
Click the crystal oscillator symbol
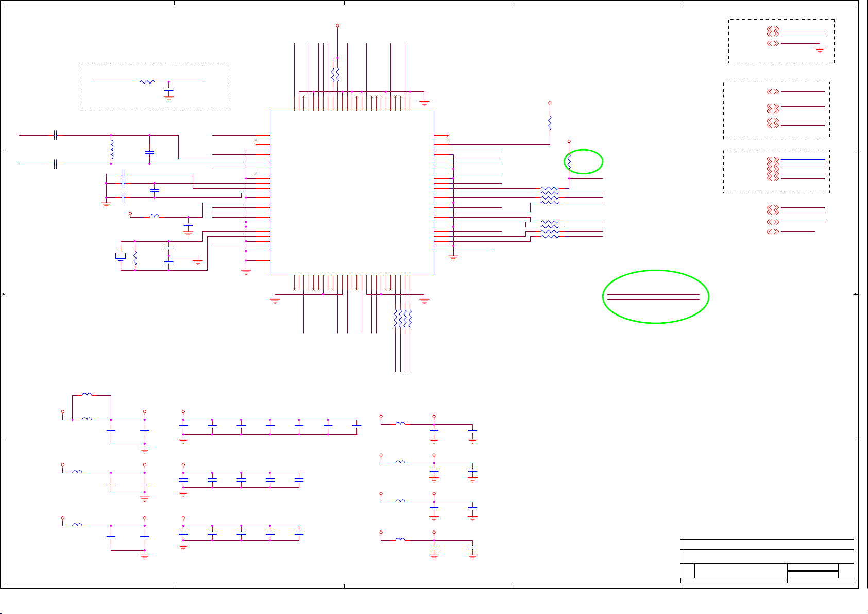(121, 256)
